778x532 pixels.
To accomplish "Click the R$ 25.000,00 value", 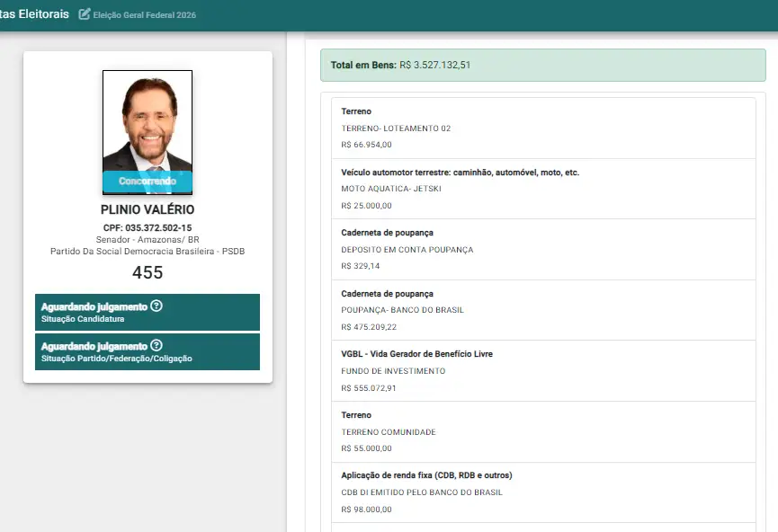I will click(x=366, y=206).
